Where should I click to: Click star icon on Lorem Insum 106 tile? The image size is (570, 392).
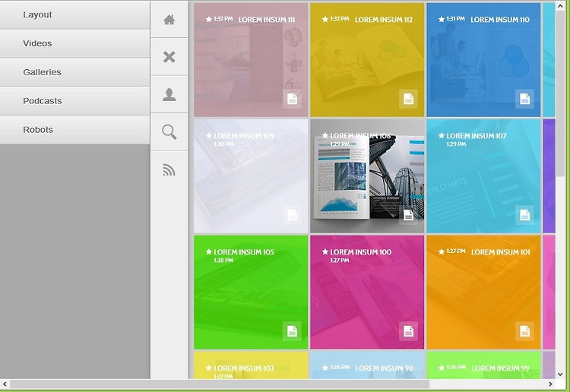[x=325, y=135]
